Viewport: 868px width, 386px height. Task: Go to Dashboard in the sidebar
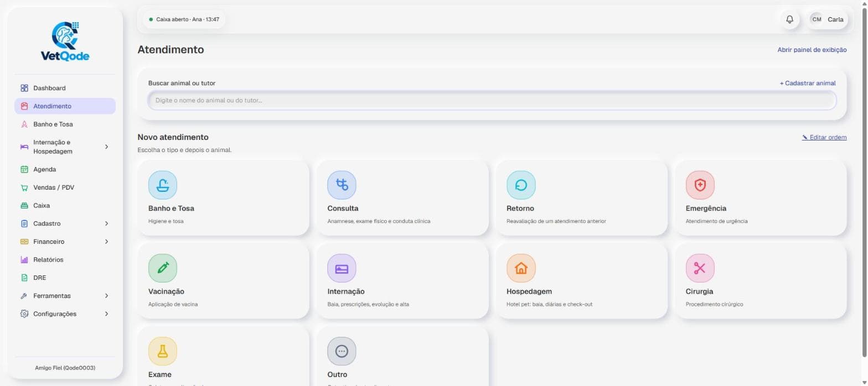point(65,88)
